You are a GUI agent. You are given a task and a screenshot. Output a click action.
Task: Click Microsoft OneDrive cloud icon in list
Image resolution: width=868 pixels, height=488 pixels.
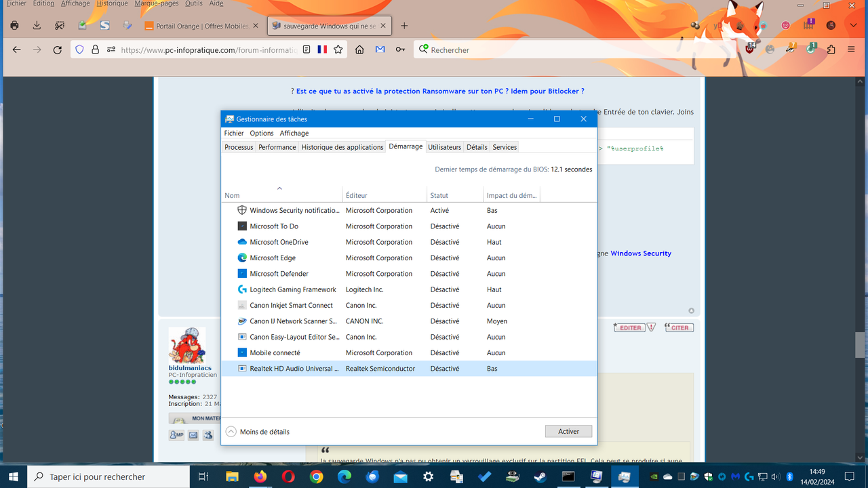pos(242,242)
